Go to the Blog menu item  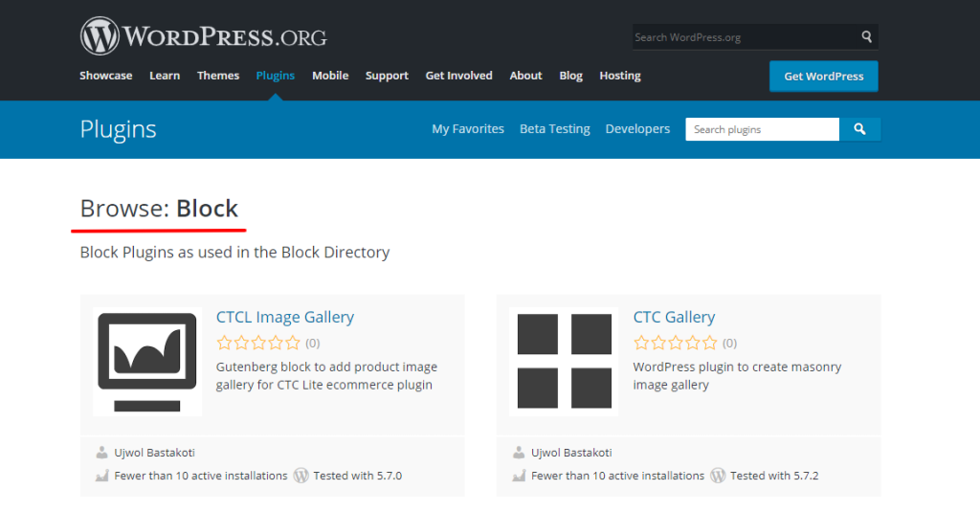pyautogui.click(x=570, y=76)
